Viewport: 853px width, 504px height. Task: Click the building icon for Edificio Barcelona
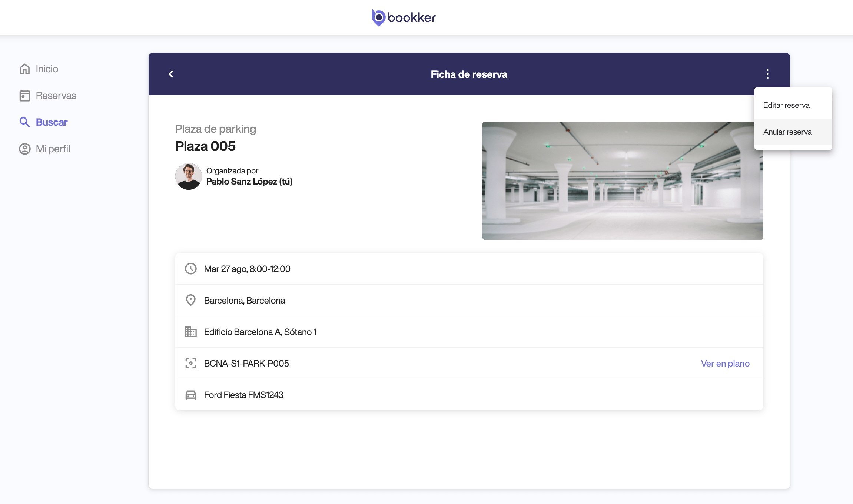191,332
